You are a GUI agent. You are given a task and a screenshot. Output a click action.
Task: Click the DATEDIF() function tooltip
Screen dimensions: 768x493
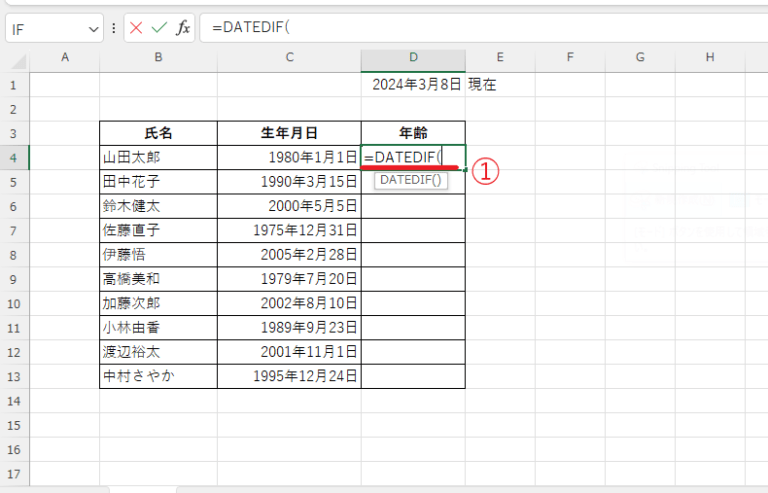pos(412,180)
